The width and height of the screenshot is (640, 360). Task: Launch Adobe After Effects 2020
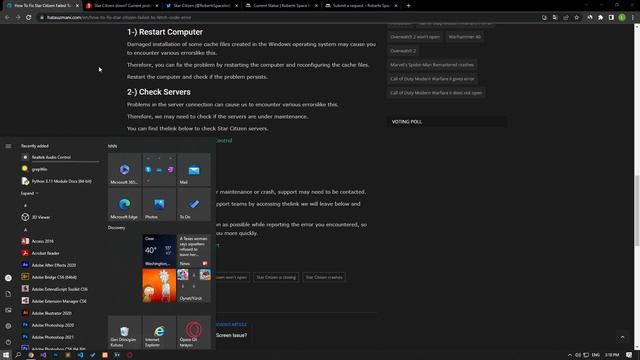click(60, 265)
